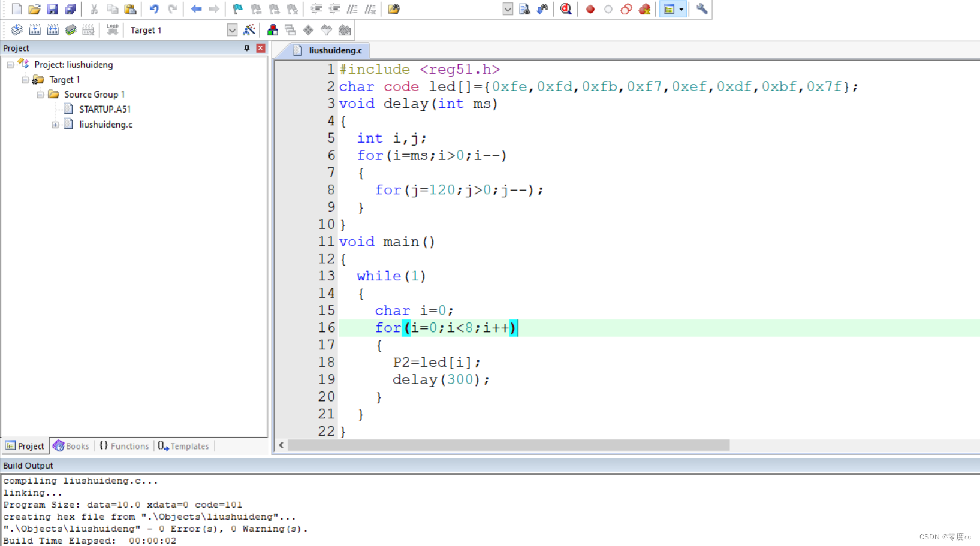Image resolution: width=980 pixels, height=546 pixels.
Task: Switch to the Templates tab
Action: (x=183, y=446)
